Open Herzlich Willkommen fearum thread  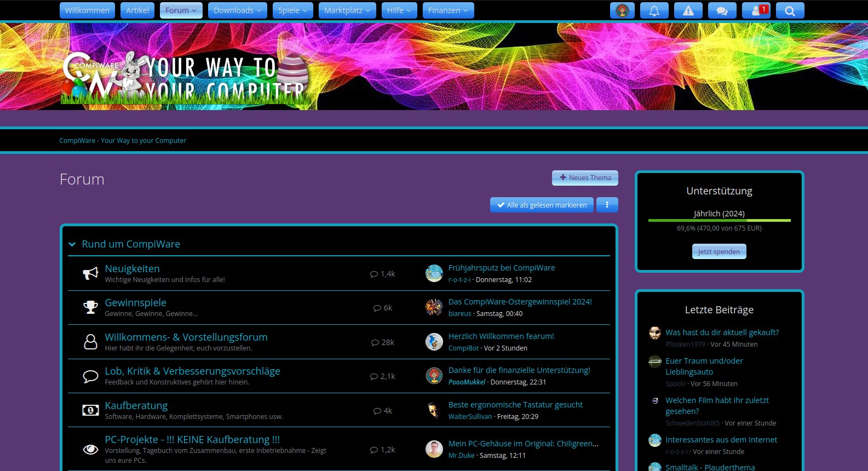(x=501, y=336)
